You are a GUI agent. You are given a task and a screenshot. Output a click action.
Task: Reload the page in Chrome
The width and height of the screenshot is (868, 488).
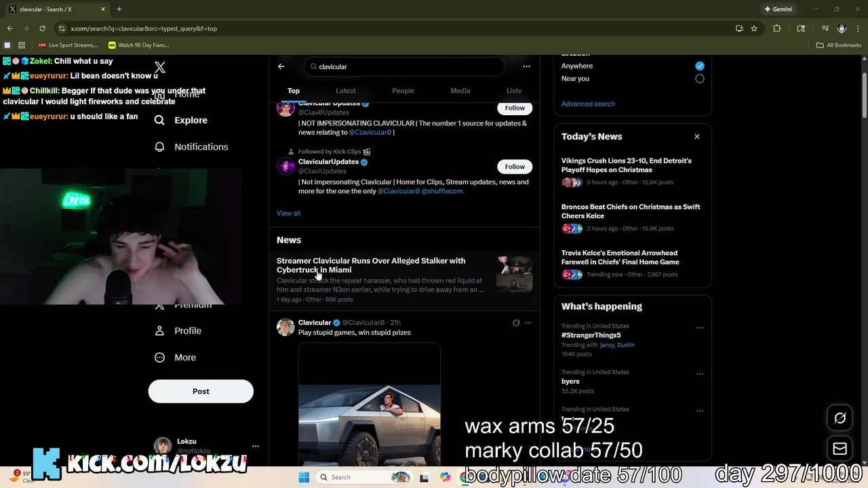(42, 28)
